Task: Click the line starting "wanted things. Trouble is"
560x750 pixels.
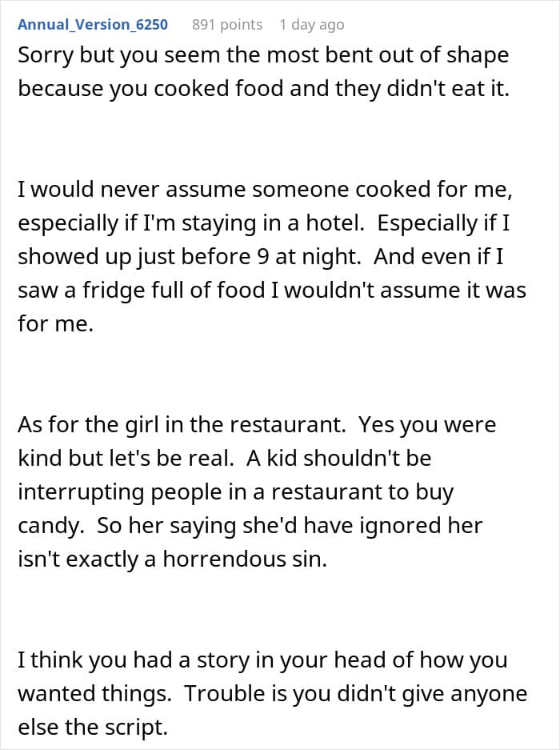Action: tap(272, 693)
